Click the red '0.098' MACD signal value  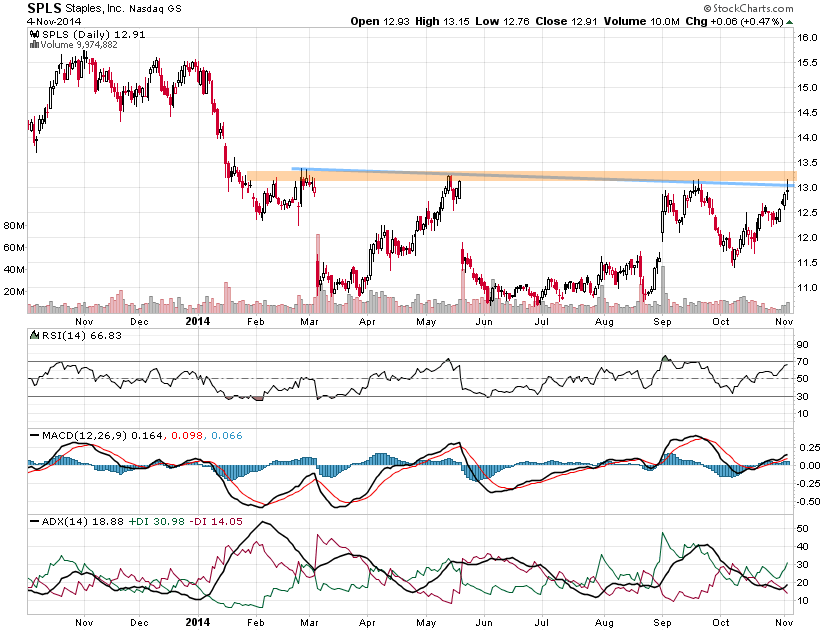tap(187, 436)
